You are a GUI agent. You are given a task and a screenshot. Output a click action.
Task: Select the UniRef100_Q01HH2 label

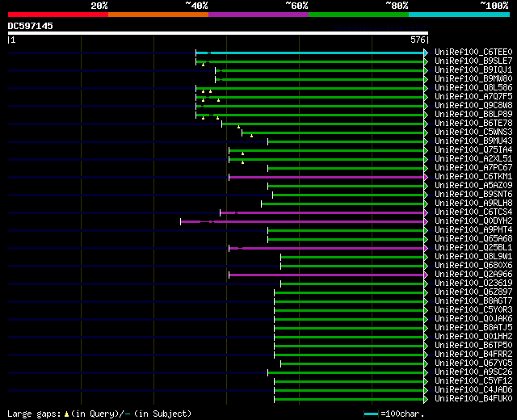point(473,337)
